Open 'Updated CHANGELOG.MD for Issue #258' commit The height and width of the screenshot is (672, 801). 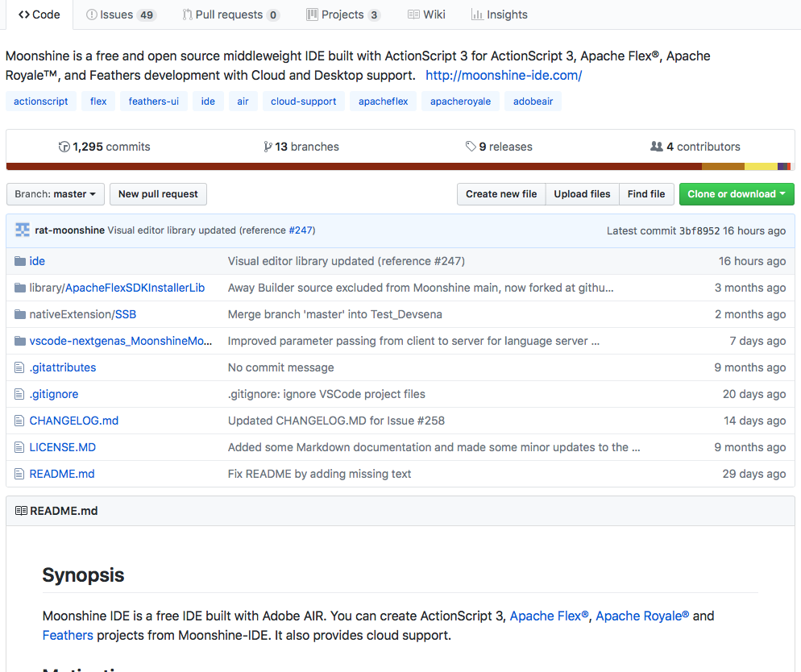click(336, 421)
